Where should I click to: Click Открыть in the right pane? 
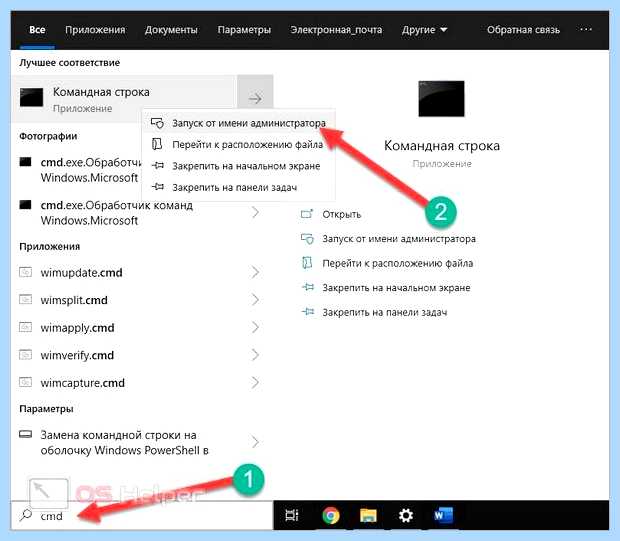point(342,214)
